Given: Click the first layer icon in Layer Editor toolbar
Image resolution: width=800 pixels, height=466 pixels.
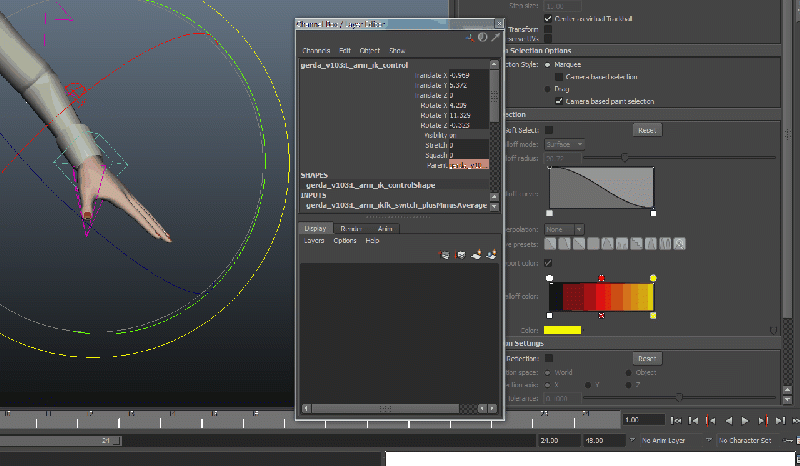Looking at the screenshot, I should pyautogui.click(x=445, y=255).
